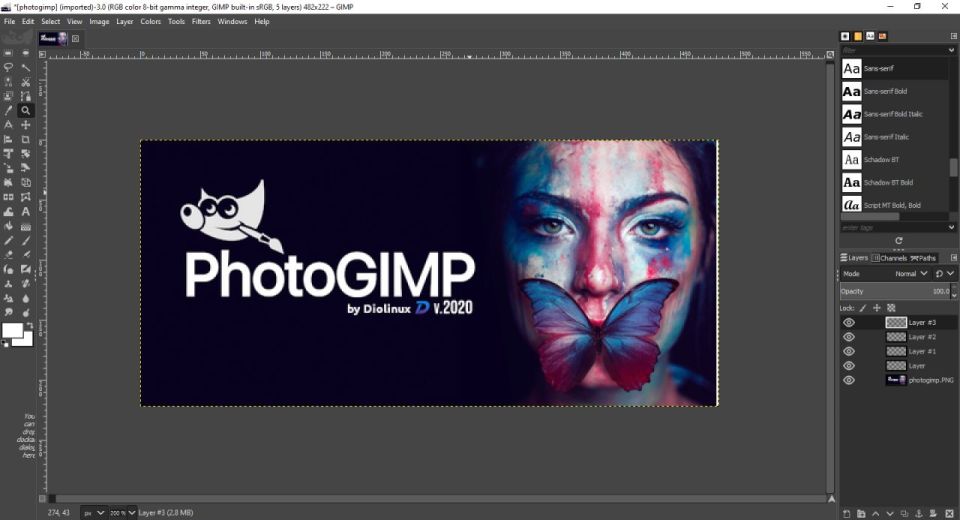This screenshot has height=520, width=960.
Task: Open layers dock tab configuration menu
Action: 954,258
